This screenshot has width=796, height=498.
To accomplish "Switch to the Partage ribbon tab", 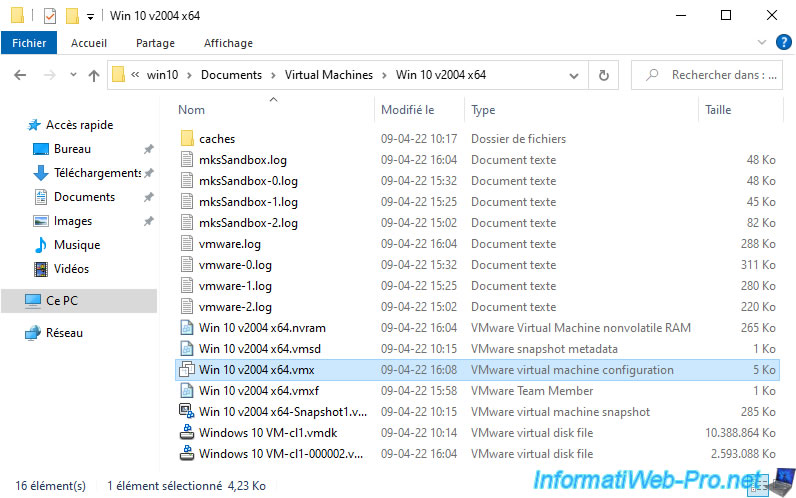I will pos(155,43).
